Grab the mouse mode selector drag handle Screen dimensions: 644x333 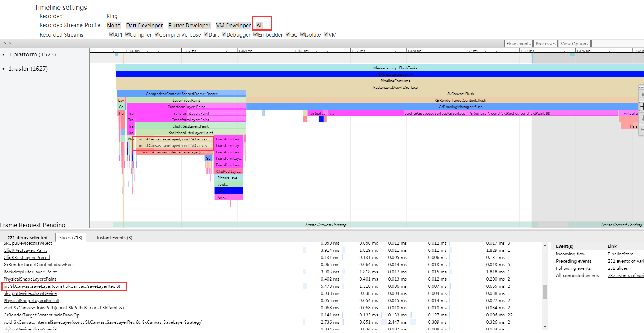point(641,87)
